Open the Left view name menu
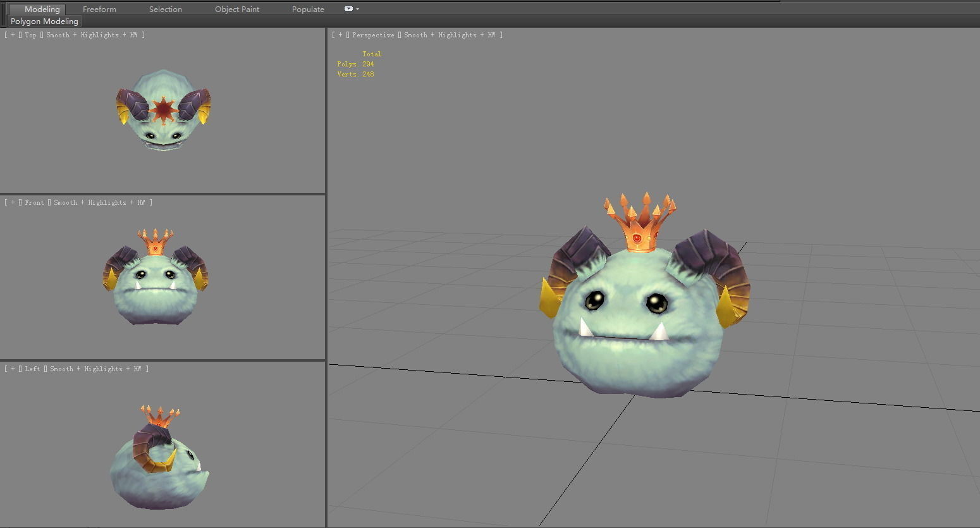Screen dimensions: 980x528 click(32, 369)
